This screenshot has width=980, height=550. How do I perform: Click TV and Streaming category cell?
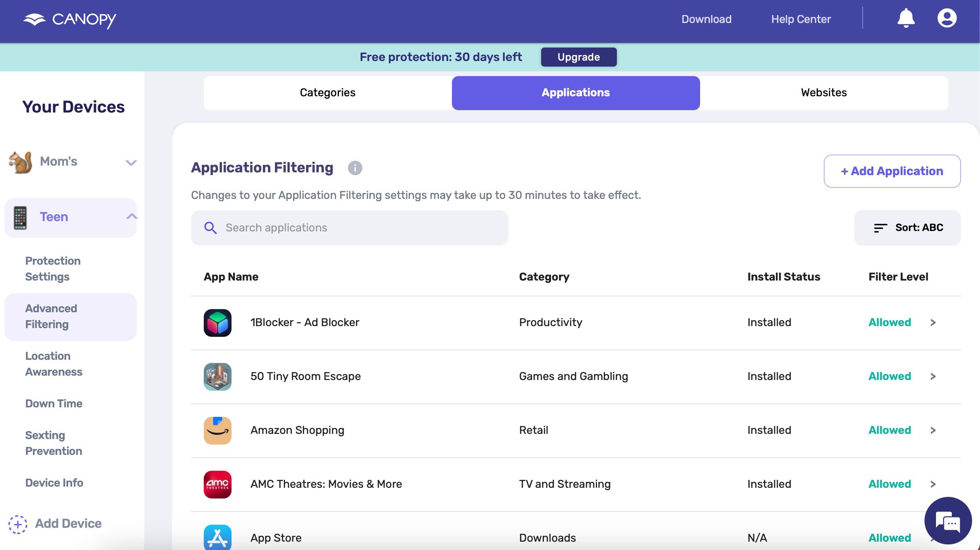coord(565,484)
